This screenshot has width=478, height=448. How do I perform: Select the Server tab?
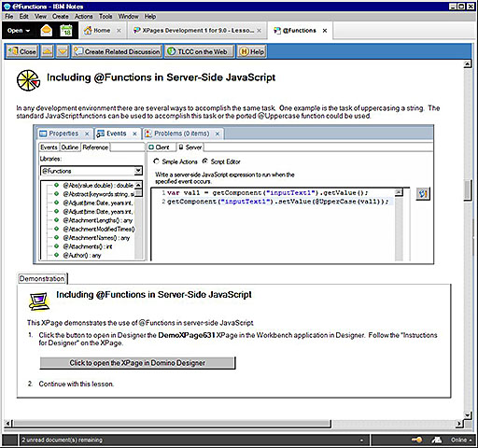(x=190, y=147)
